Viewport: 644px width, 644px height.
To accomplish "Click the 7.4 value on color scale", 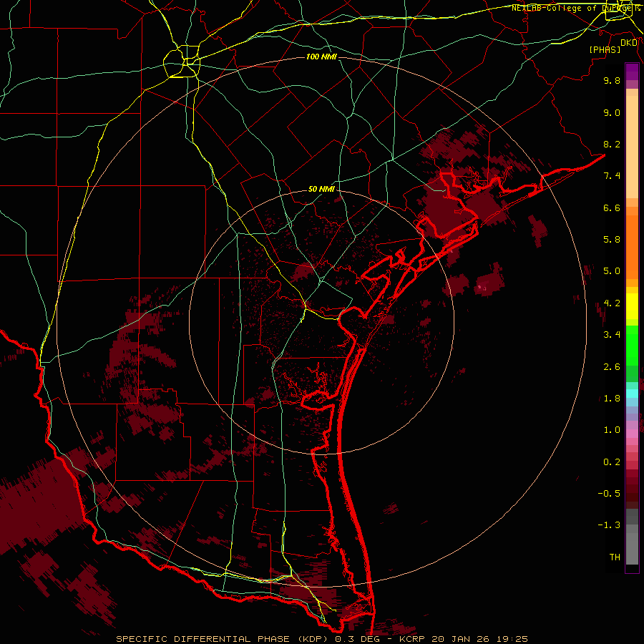I will [612, 176].
